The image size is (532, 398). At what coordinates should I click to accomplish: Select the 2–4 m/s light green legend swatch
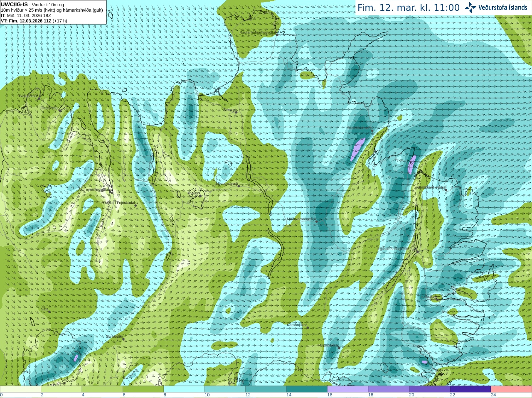(61, 389)
